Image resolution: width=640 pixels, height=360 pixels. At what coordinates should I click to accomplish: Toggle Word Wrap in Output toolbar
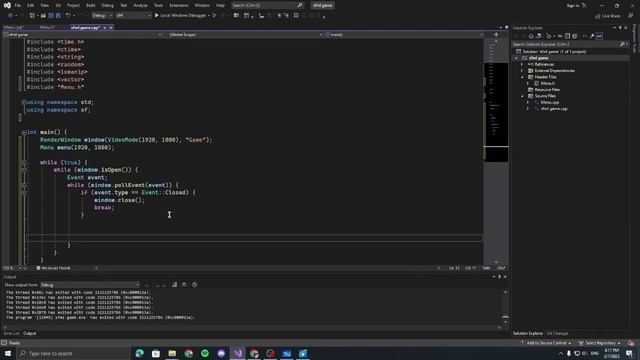pyautogui.click(x=184, y=285)
